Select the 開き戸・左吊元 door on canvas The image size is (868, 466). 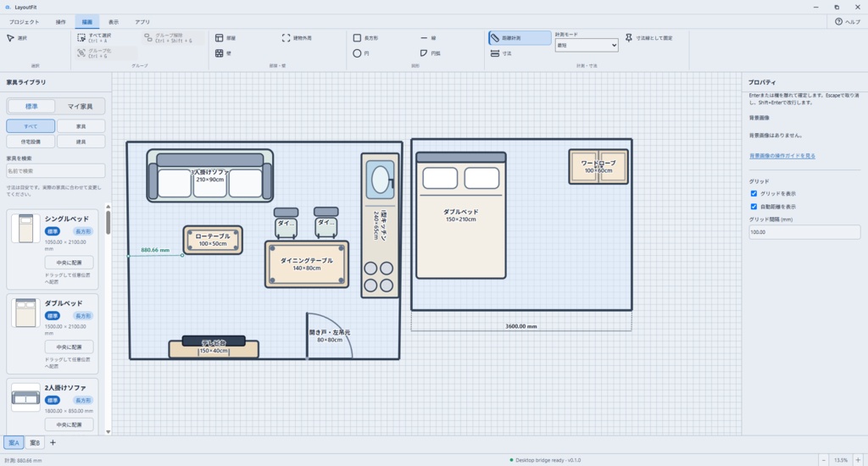click(x=330, y=336)
